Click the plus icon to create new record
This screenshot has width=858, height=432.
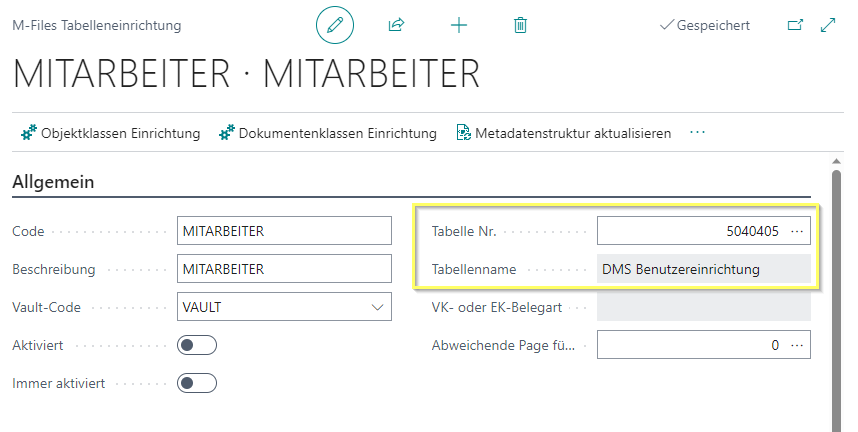coord(459,25)
